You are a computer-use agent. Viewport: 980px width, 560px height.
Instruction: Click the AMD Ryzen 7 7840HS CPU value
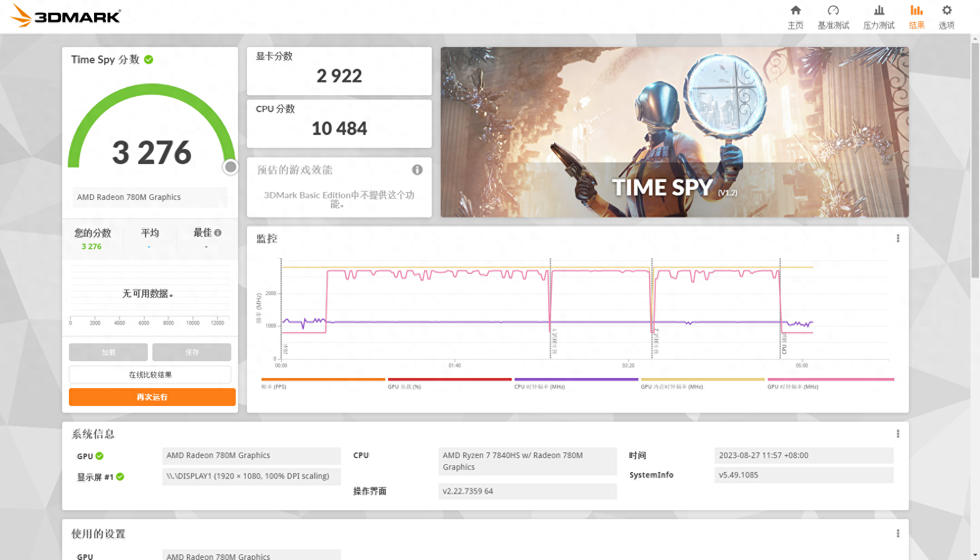(528, 461)
